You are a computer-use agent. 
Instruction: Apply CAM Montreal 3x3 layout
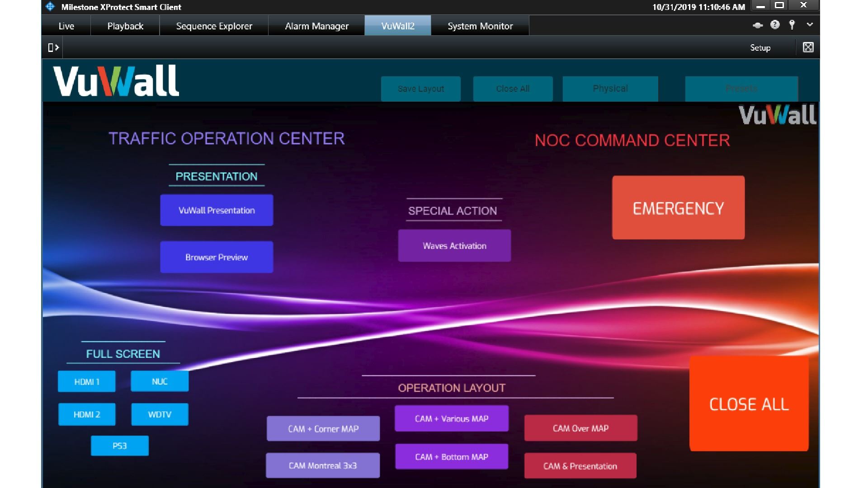pyautogui.click(x=323, y=465)
